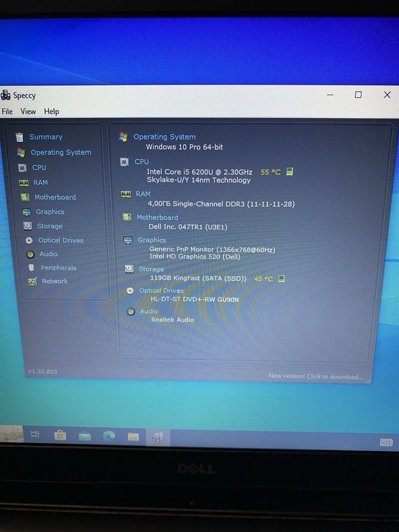Select Motherboard in the sidebar

pos(55,197)
